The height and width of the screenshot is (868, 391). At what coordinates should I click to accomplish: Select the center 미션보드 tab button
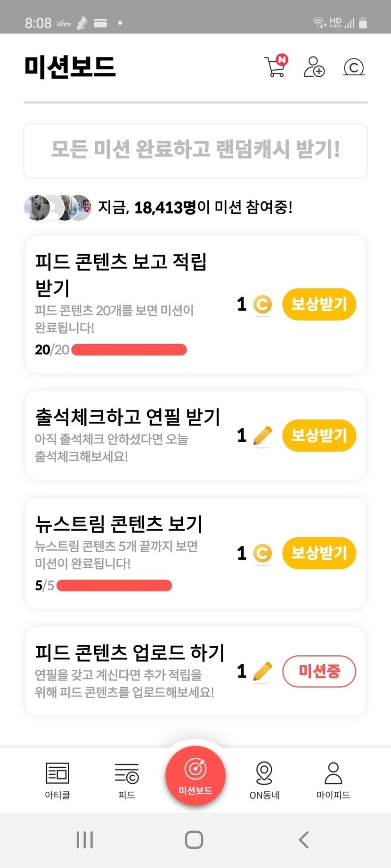click(195, 775)
